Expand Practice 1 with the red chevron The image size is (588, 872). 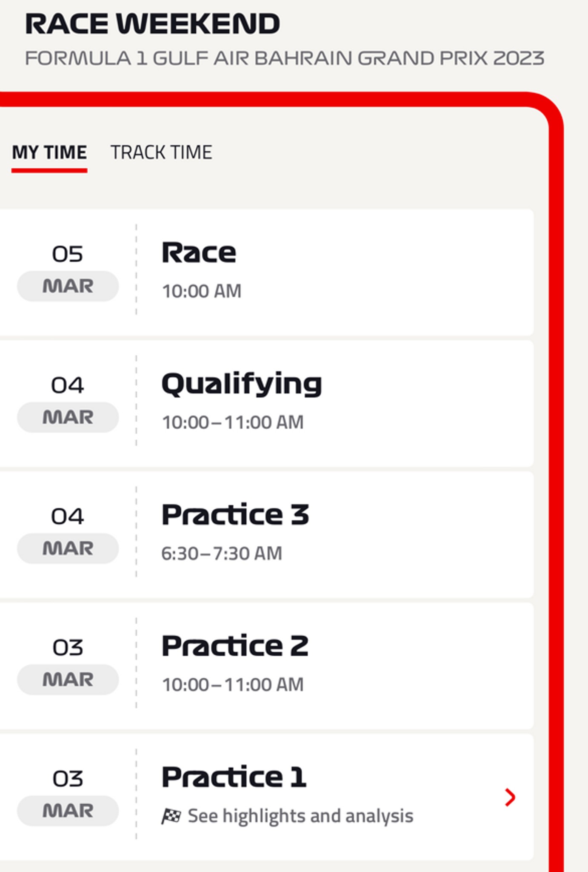510,797
